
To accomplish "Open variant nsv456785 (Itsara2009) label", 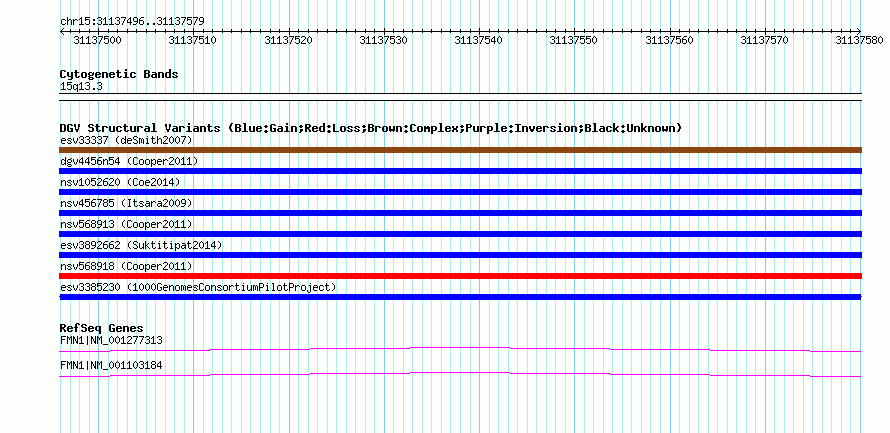I will coord(126,203).
